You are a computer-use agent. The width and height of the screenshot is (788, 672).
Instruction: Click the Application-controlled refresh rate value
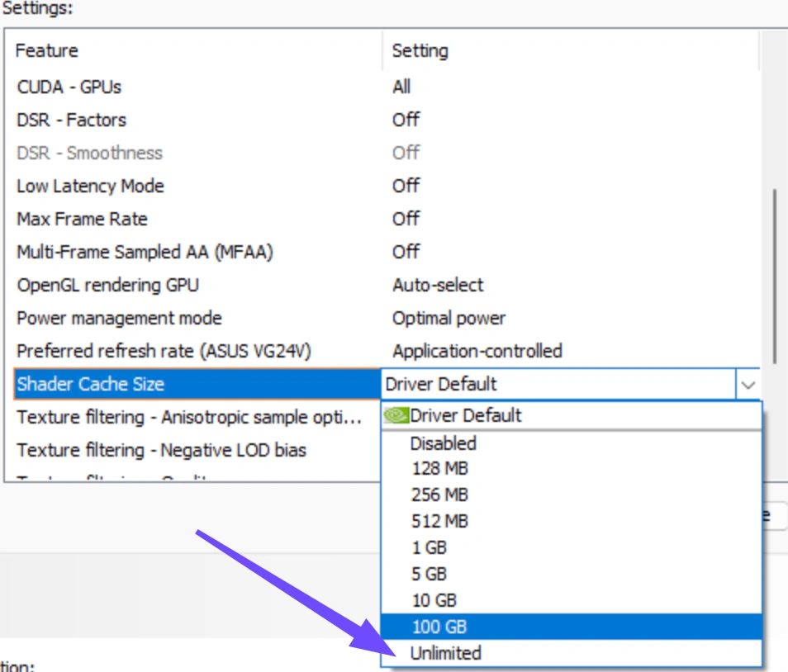(477, 351)
